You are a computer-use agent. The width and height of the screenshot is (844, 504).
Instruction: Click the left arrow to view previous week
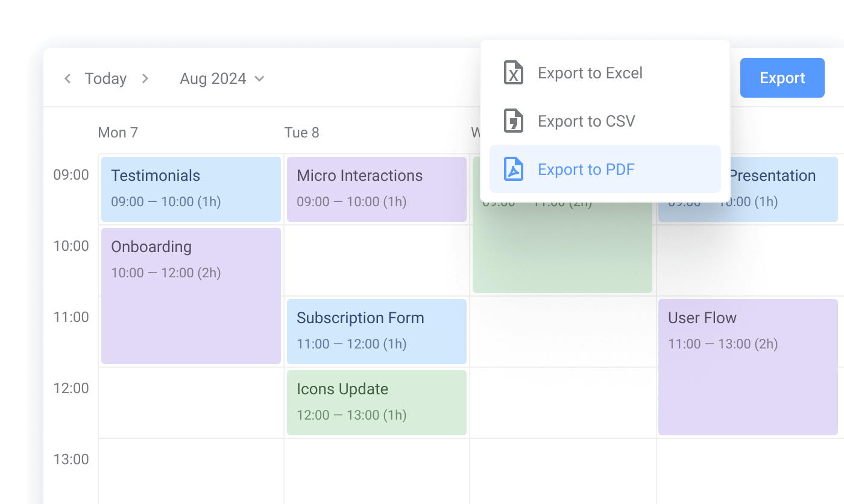tap(67, 78)
